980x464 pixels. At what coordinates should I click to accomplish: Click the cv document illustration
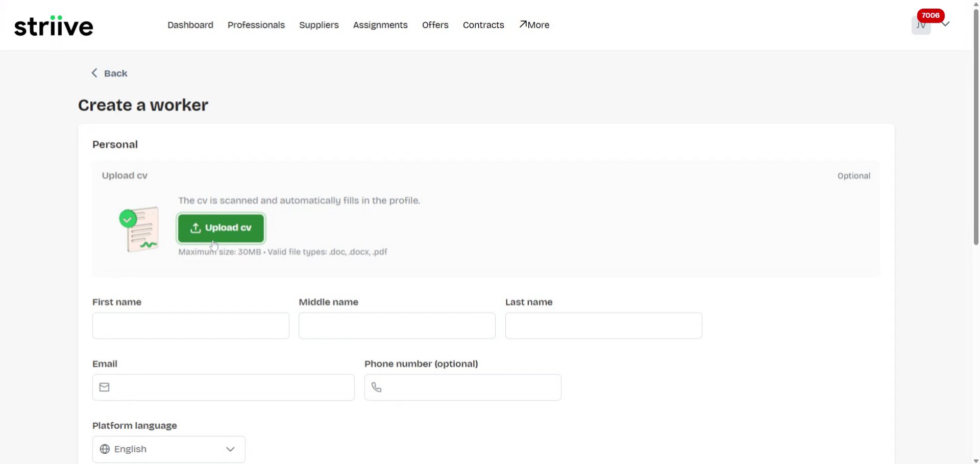pos(139,229)
